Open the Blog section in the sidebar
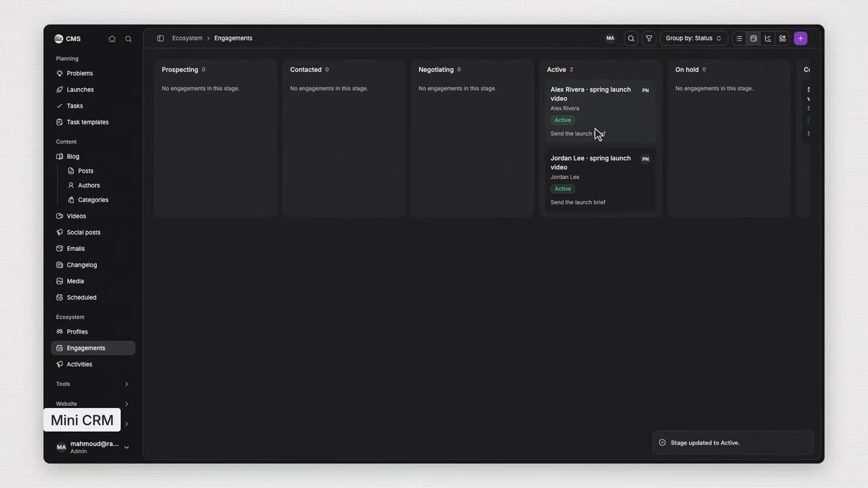 (x=93, y=157)
